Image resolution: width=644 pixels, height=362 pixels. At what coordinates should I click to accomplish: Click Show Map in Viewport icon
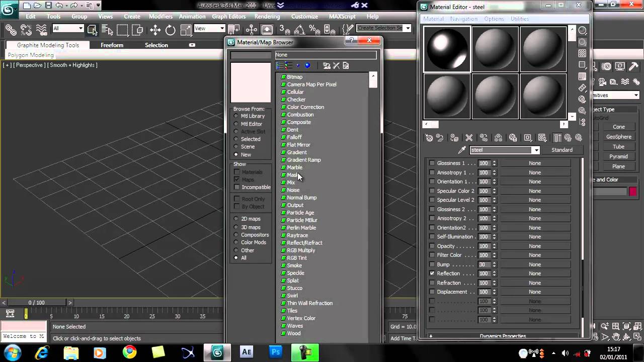tap(542, 138)
